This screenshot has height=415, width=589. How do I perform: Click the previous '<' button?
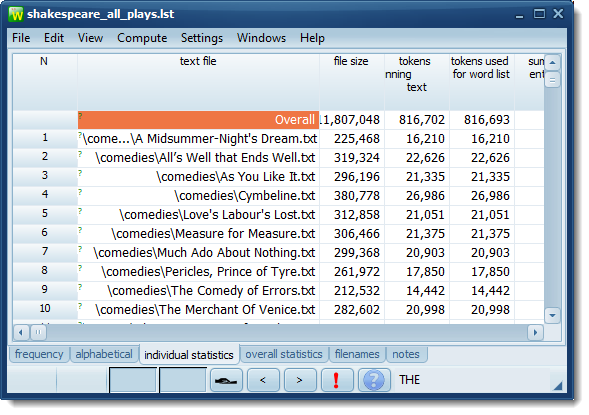(263, 380)
